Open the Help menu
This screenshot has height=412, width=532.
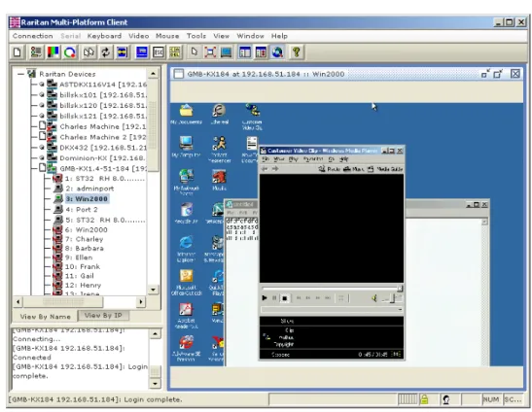point(279,36)
